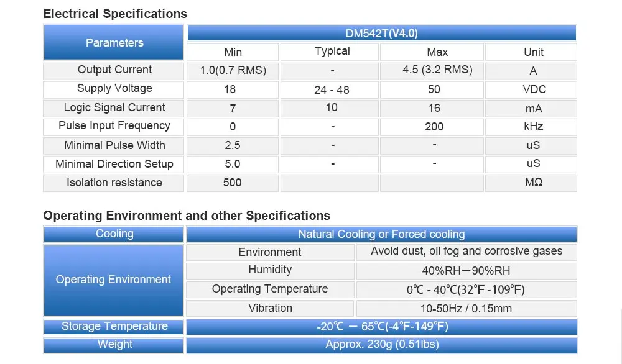Screen dimensions: 622x364
Task: Click the "Minimal Direction Setup" row label
Action: [x=114, y=164]
